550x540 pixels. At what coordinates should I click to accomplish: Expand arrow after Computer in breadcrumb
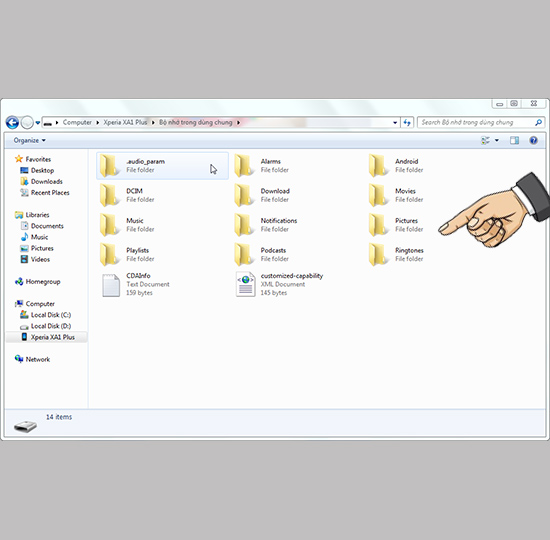coord(98,122)
